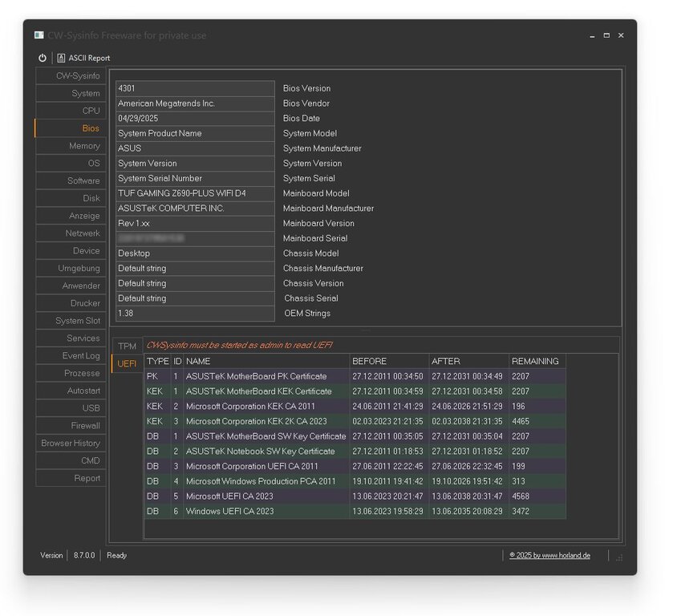The image size is (677, 616).
Task: Switch to the TPM tab
Action: [x=127, y=346]
